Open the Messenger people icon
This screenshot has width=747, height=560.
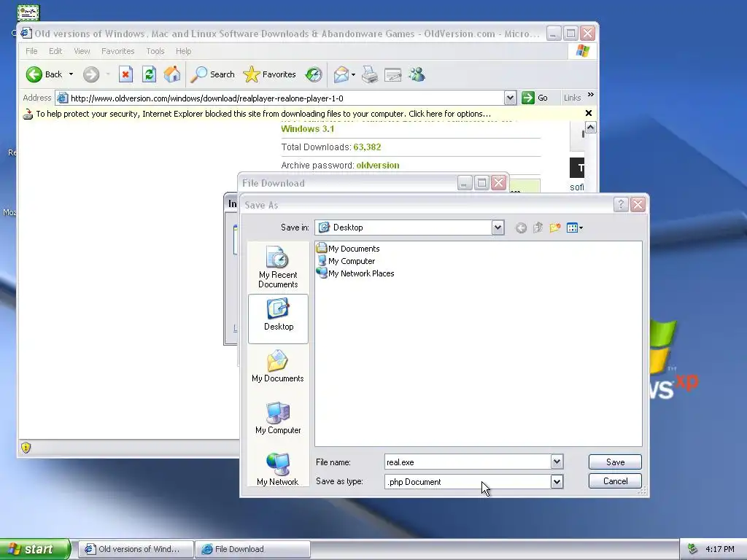(417, 74)
